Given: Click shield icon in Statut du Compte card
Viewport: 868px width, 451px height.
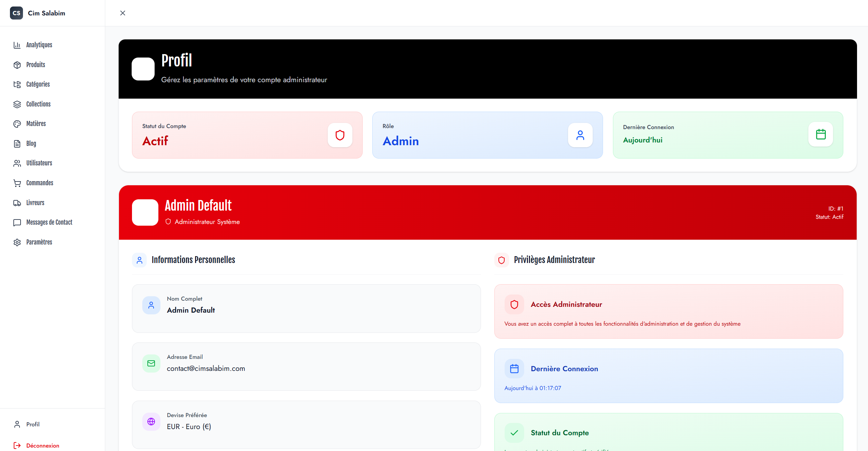Looking at the screenshot, I should coord(340,135).
